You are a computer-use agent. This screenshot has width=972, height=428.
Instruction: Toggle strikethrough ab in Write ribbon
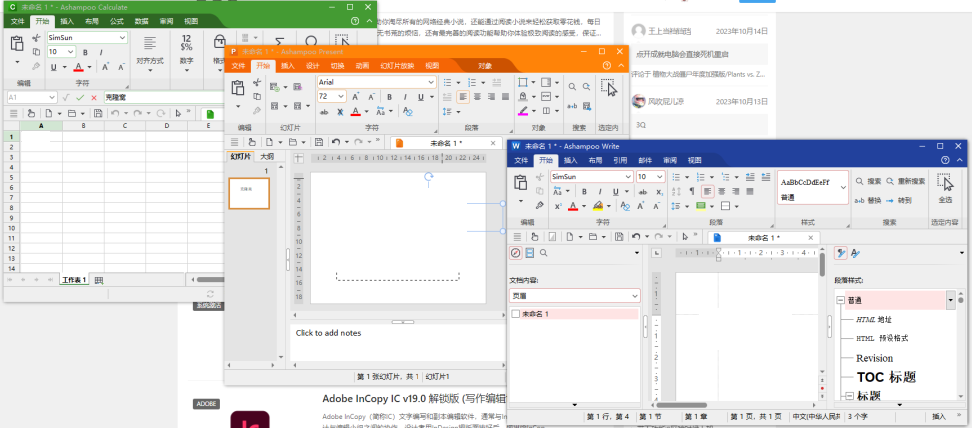643,192
